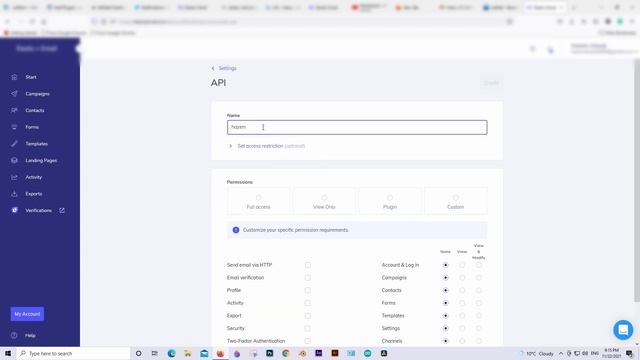The image size is (640, 360).
Task: Click the Activity chart icon
Action: click(x=14, y=177)
